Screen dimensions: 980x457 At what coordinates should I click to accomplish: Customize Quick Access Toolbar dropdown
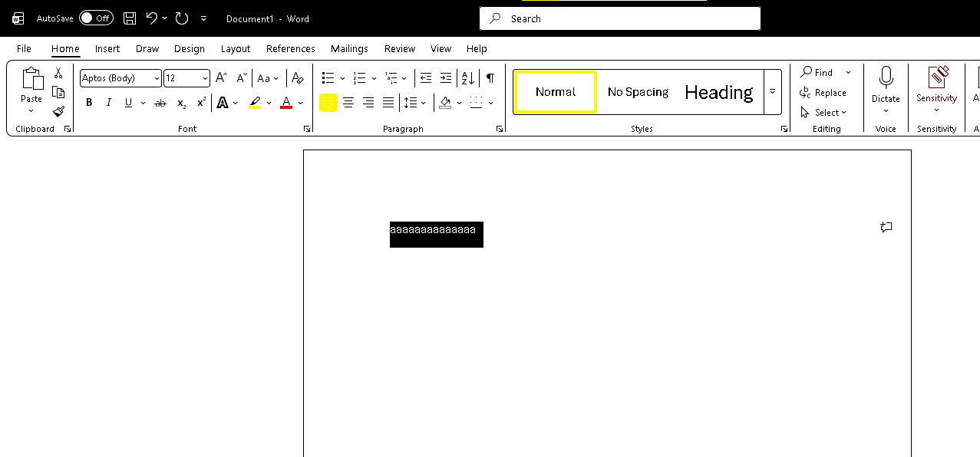(203, 18)
